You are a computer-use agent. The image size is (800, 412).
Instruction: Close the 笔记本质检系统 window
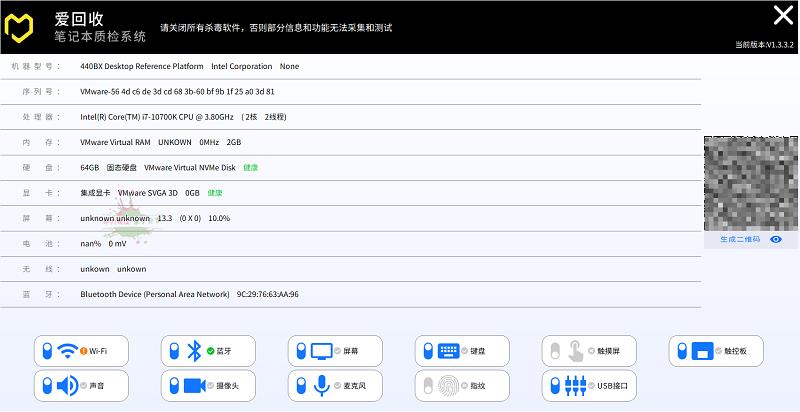coord(782,15)
